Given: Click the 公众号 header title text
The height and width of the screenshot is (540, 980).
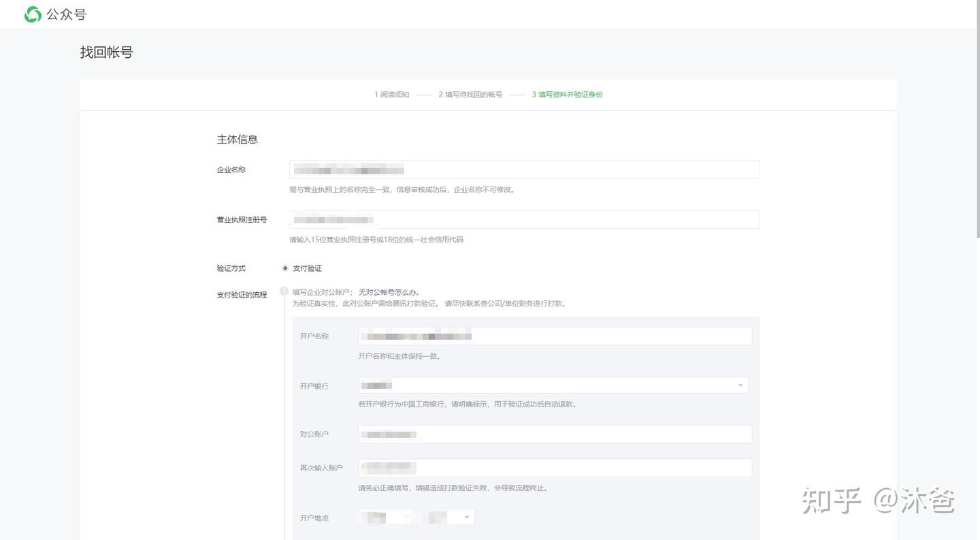Looking at the screenshot, I should pyautogui.click(x=67, y=14).
